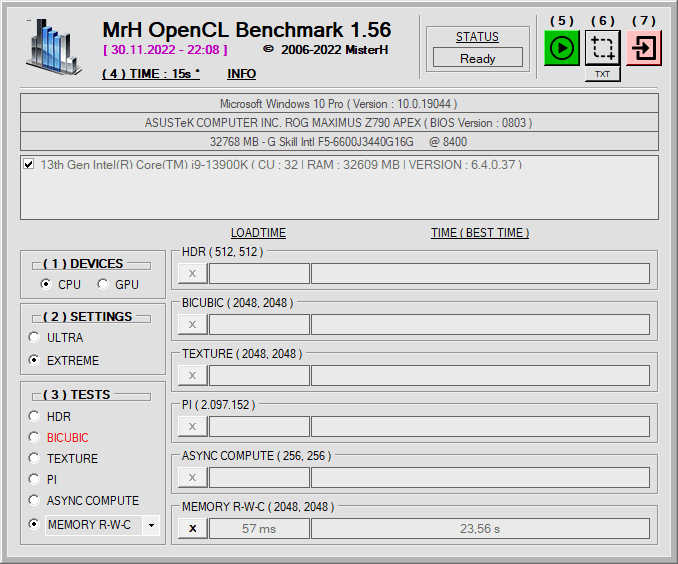
Task: Select the HDR test radio button
Action: (x=34, y=416)
